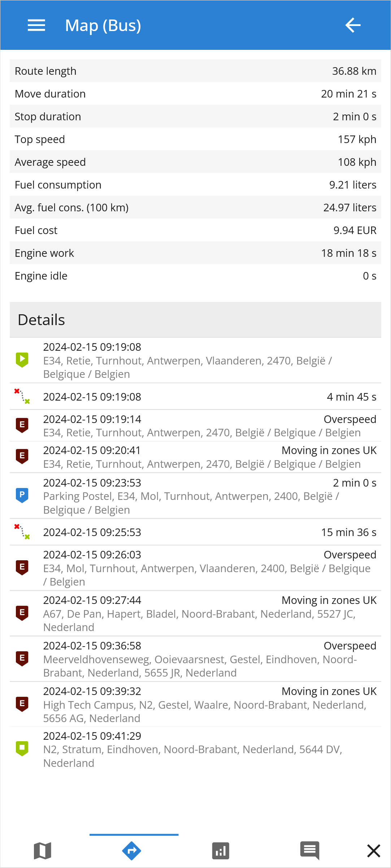
Task: Click the blue parking stop icon
Action: click(x=22, y=495)
